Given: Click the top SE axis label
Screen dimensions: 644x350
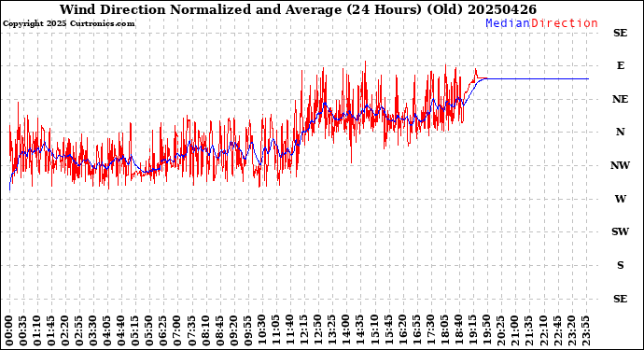Looking at the screenshot, I should [620, 33].
